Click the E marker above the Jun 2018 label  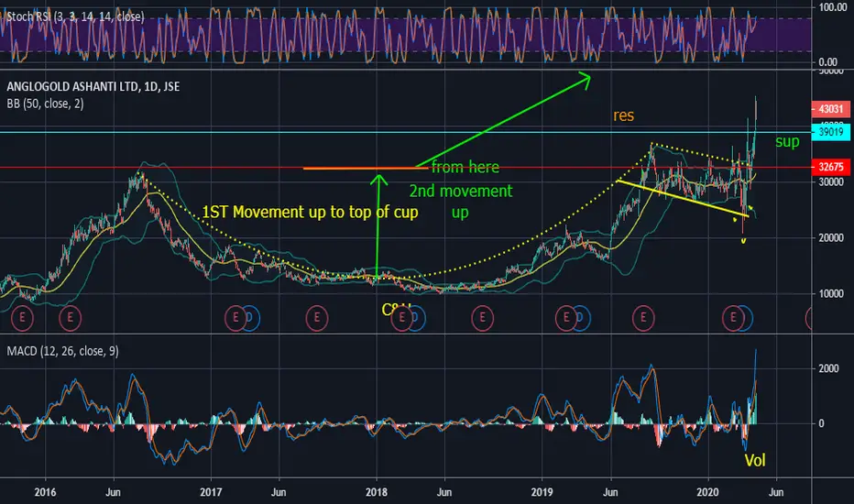483,318
